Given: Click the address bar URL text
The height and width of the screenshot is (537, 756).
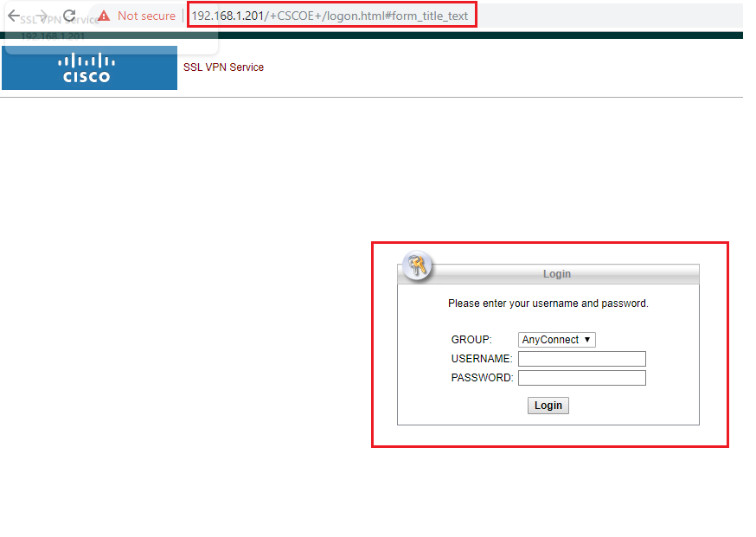Looking at the screenshot, I should pyautogui.click(x=330, y=16).
